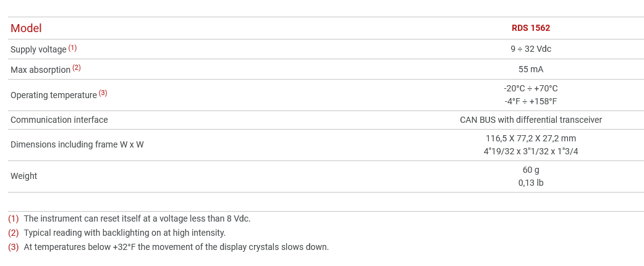
Task: Click the Max absorption row label
Action: (x=40, y=70)
